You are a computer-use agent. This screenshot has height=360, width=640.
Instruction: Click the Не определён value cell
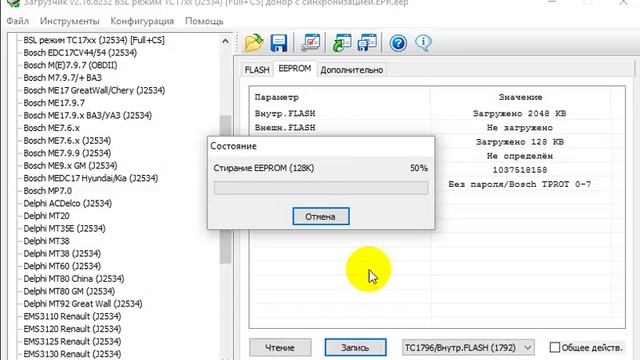tap(520, 156)
